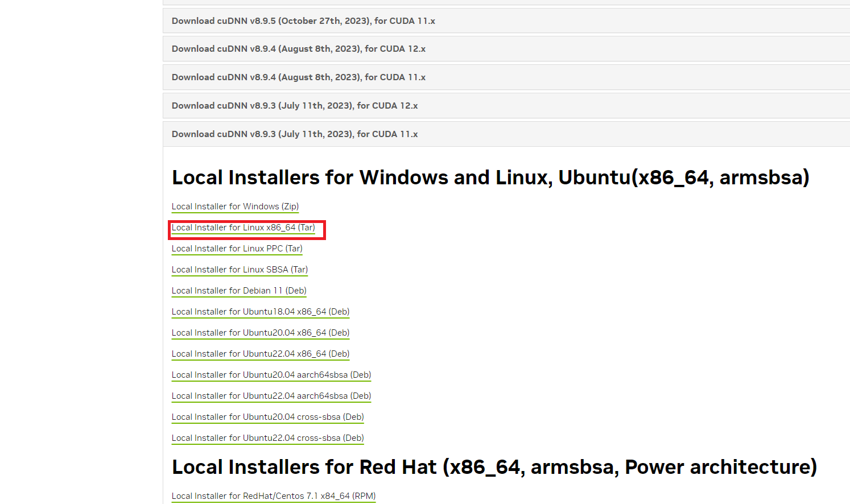This screenshot has width=850, height=504.
Task: Download Local Installer for Linux SBSA (Tar)
Action: [x=240, y=270]
